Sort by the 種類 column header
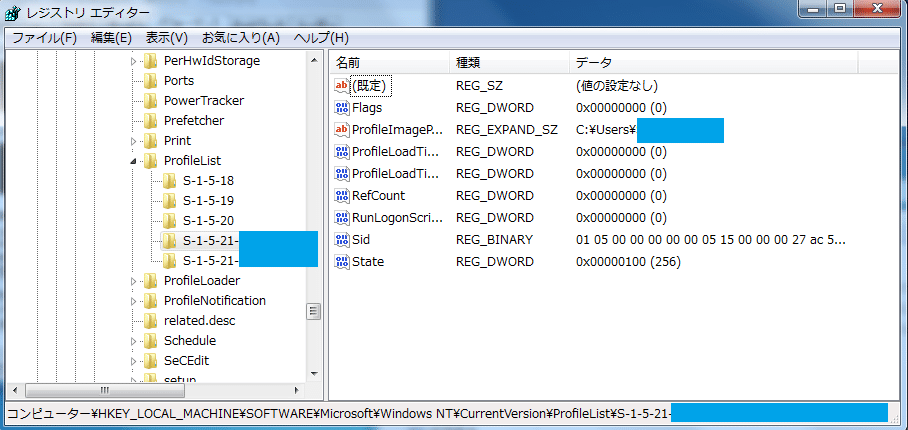Viewport: 908px width, 430px height. point(509,63)
